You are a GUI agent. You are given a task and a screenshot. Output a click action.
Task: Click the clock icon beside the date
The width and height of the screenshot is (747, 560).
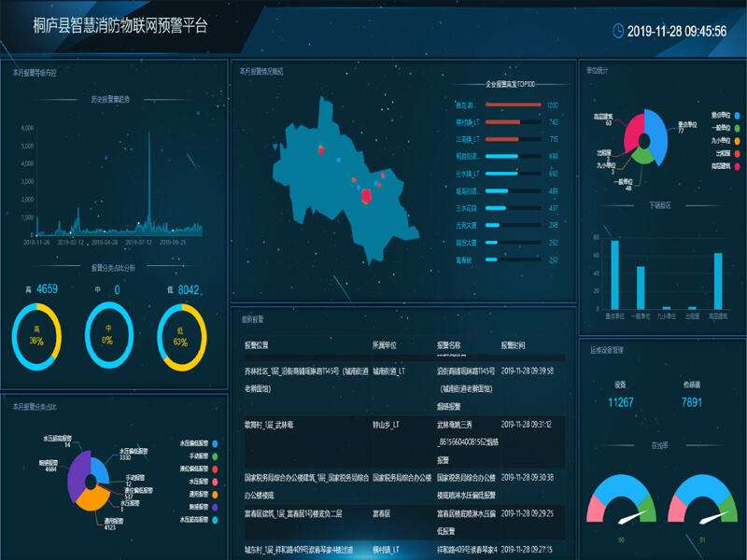click(x=618, y=31)
